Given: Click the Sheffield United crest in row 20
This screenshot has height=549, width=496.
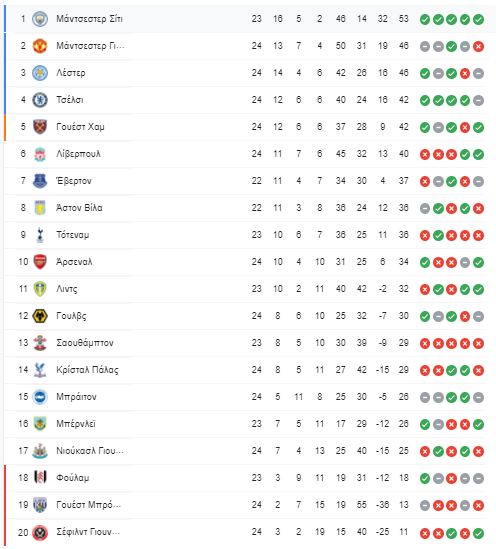Looking at the screenshot, I should (x=40, y=532).
